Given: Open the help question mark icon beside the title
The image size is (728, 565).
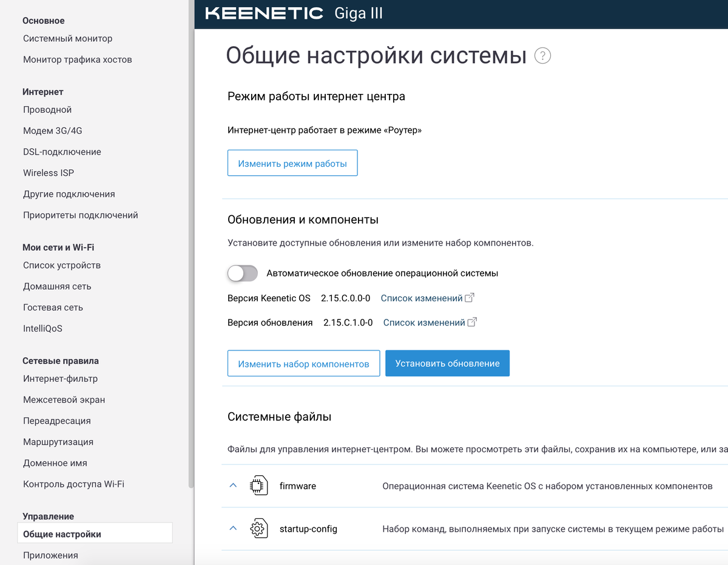Looking at the screenshot, I should [542, 56].
